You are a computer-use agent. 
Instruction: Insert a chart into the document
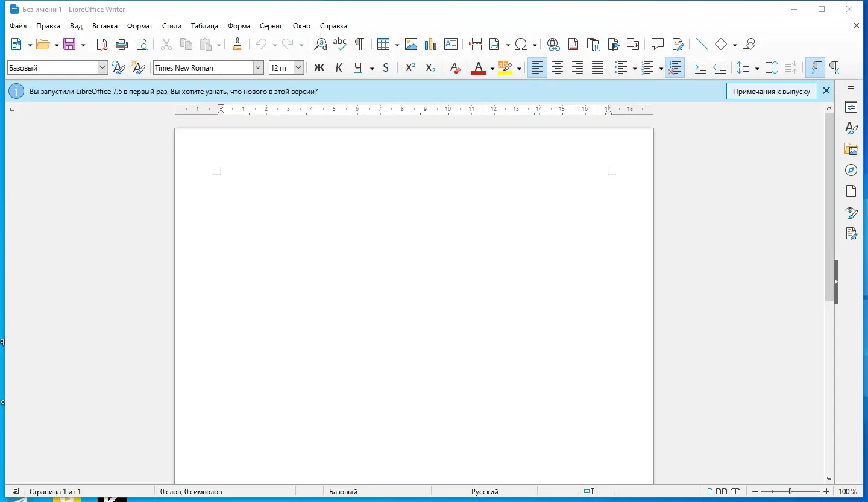[430, 44]
